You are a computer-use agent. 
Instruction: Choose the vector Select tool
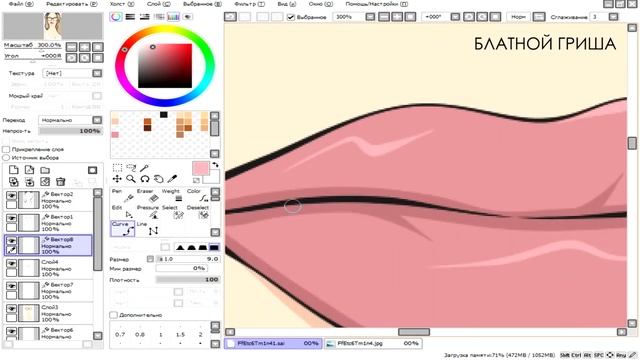click(173, 212)
